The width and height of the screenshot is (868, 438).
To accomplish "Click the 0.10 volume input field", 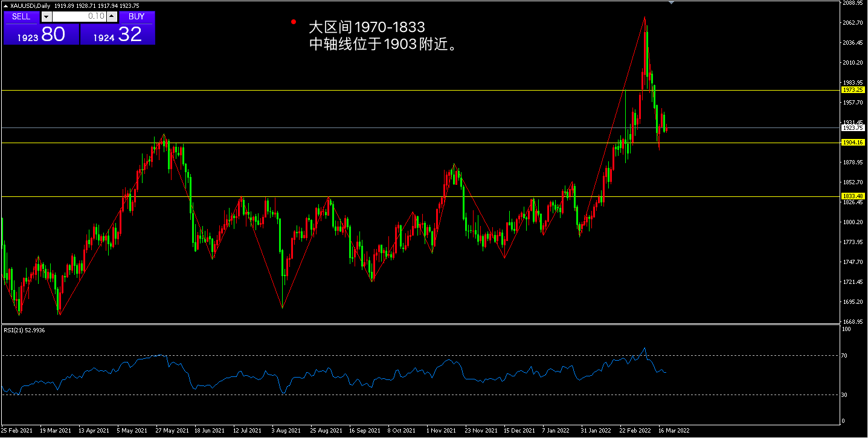I will coord(79,17).
